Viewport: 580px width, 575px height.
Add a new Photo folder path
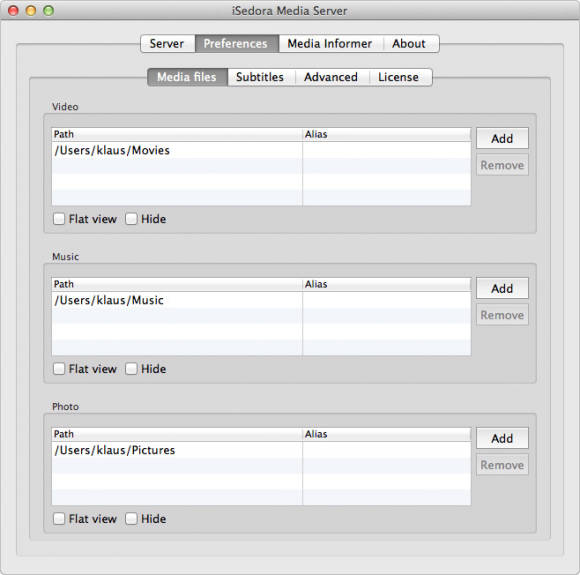click(x=502, y=438)
